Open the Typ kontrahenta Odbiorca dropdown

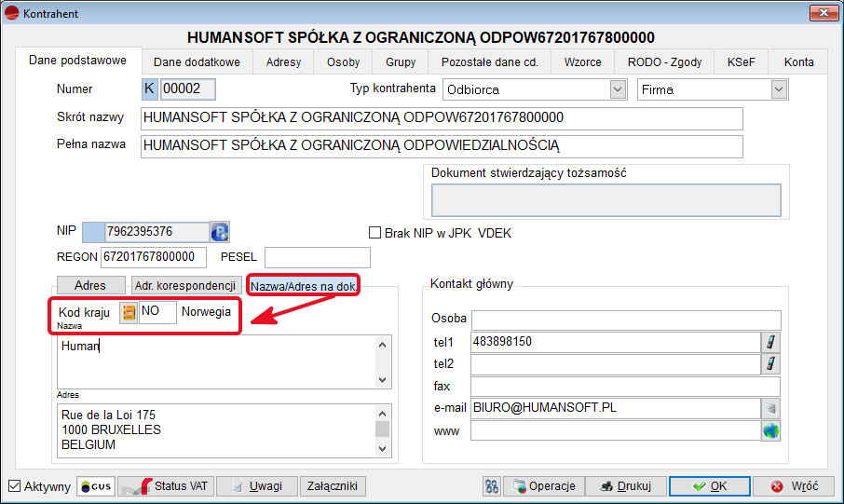pyautogui.click(x=618, y=89)
